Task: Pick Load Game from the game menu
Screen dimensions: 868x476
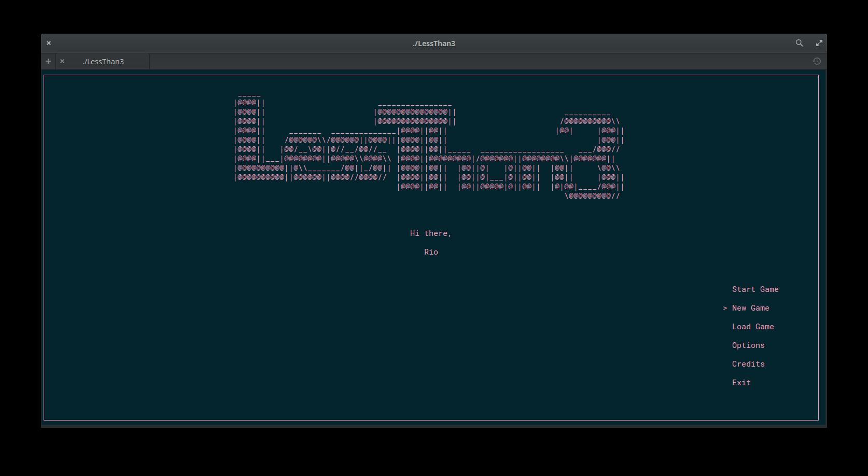Action: [x=753, y=327]
